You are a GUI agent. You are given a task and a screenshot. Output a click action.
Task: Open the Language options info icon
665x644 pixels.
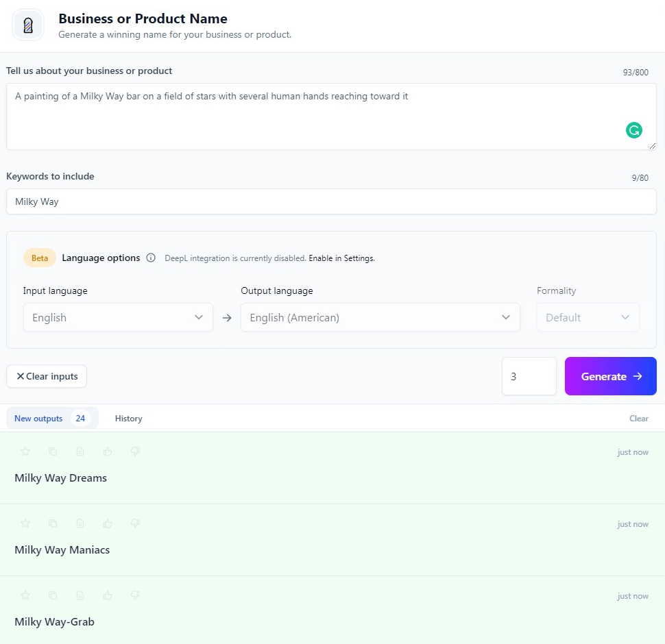click(151, 258)
